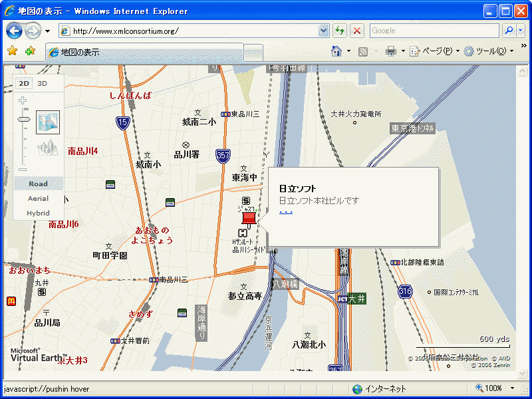Click the red pushpin on the map
532x399 pixels.
click(249, 217)
